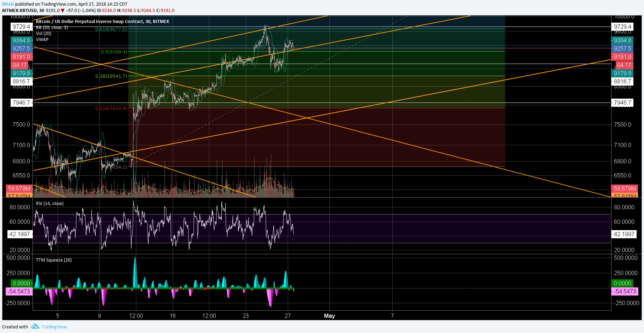This screenshot has height=333, width=644.
Task: Click the blue 9257.5 VWAP tag on left axis
Action: (21, 49)
